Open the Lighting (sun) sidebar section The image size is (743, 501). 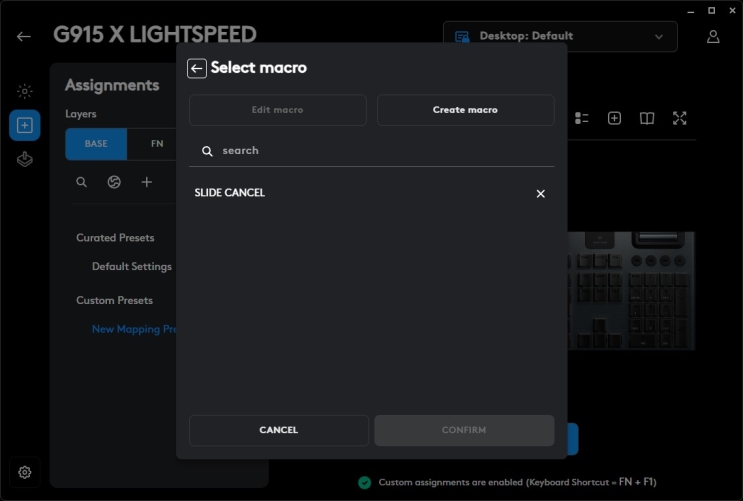(x=24, y=91)
